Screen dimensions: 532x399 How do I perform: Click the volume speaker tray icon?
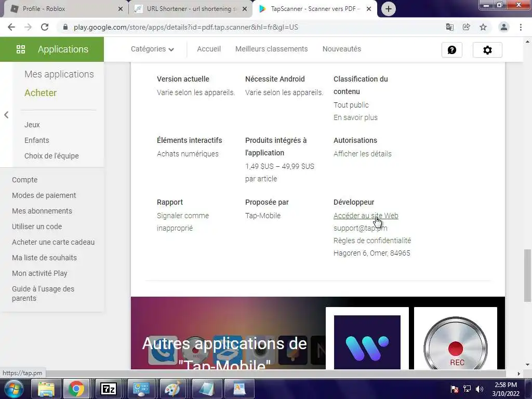click(479, 389)
